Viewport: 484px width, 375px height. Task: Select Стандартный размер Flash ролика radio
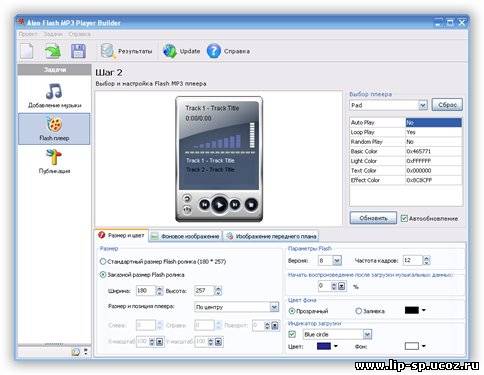103,262
